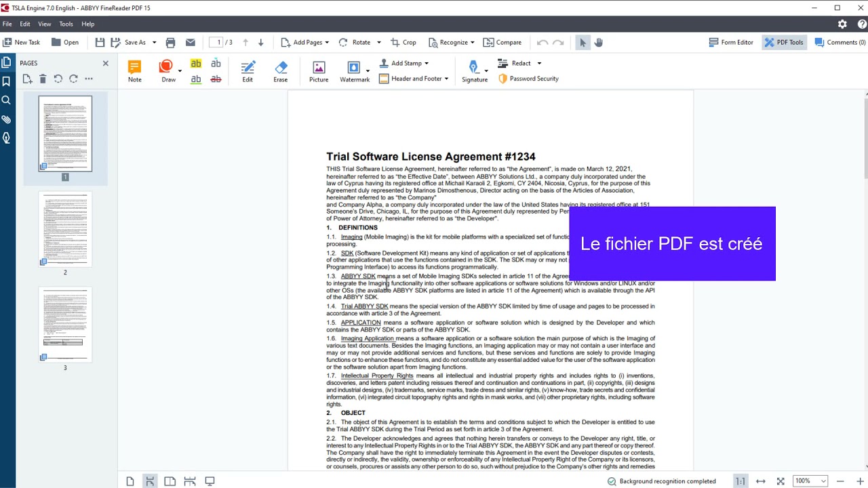Open the Form Editor

click(731, 42)
